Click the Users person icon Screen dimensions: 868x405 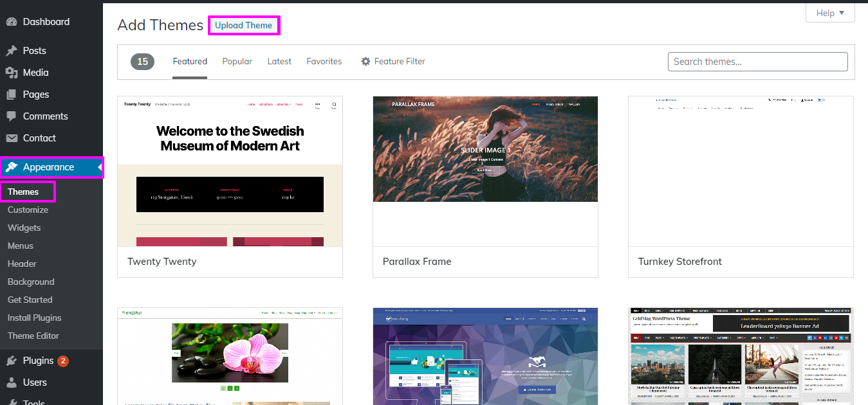pyautogui.click(x=12, y=382)
